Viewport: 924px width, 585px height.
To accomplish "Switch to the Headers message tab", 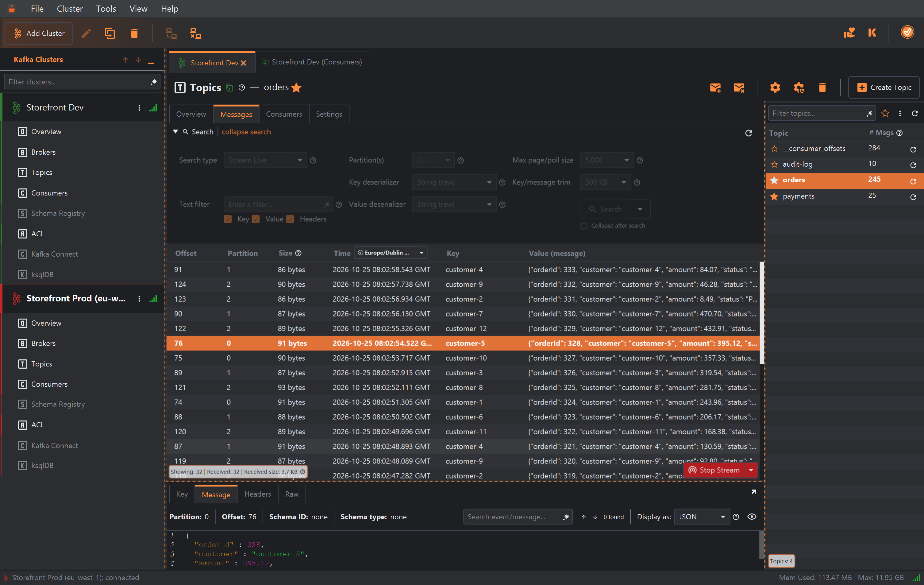I will [x=257, y=494].
